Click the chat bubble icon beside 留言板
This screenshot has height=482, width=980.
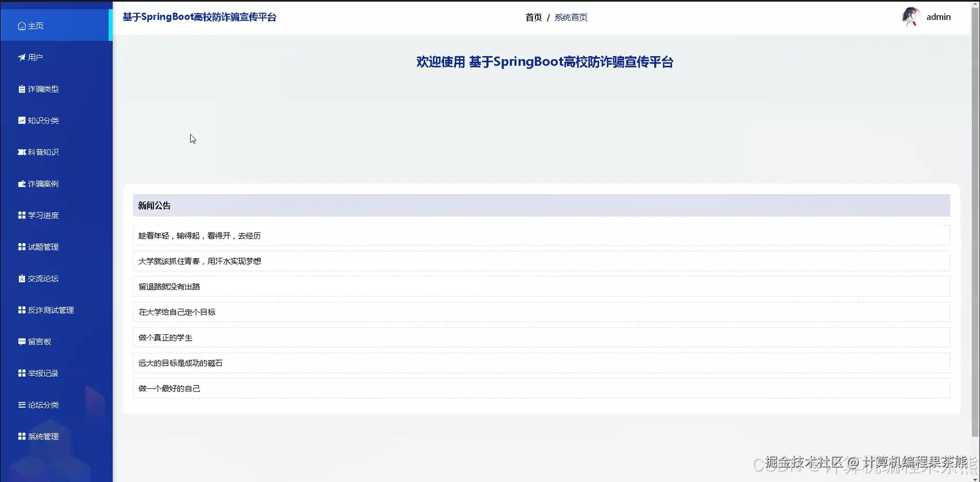pyautogui.click(x=21, y=342)
